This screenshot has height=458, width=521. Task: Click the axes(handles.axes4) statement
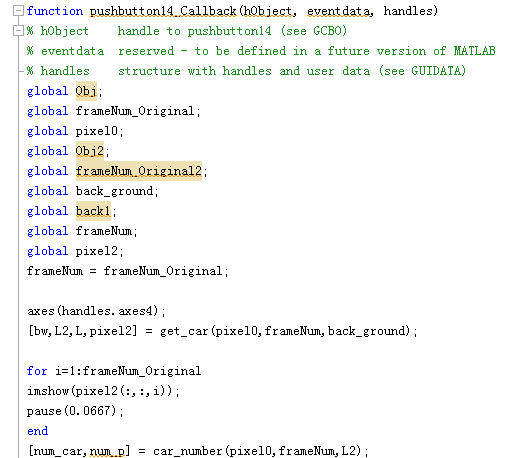click(x=96, y=311)
